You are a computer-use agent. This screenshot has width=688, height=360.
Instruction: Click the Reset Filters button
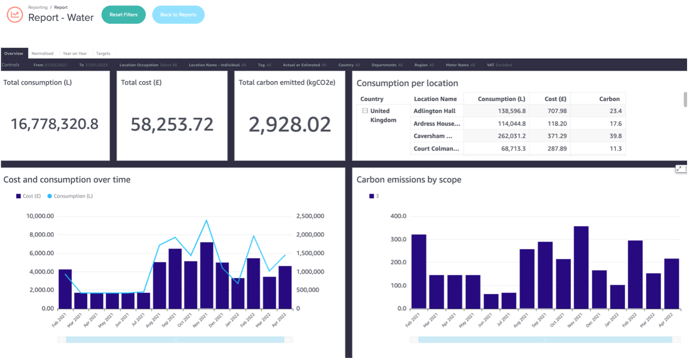click(123, 14)
